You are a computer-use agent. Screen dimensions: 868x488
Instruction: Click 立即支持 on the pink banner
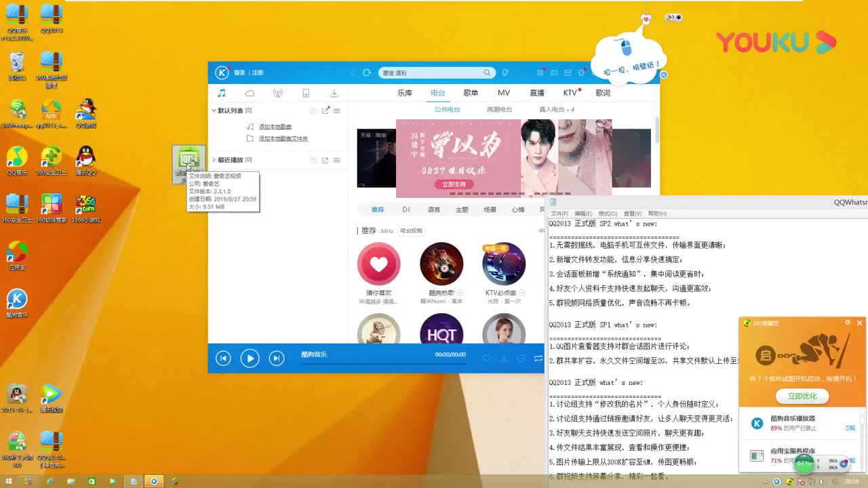point(454,184)
